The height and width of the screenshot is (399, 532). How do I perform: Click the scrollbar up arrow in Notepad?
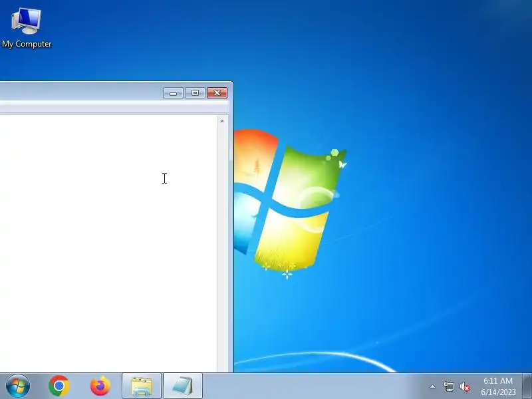pos(222,121)
